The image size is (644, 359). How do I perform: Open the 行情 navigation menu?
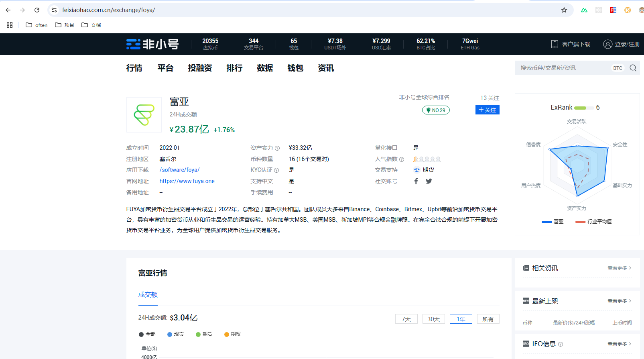pos(134,68)
